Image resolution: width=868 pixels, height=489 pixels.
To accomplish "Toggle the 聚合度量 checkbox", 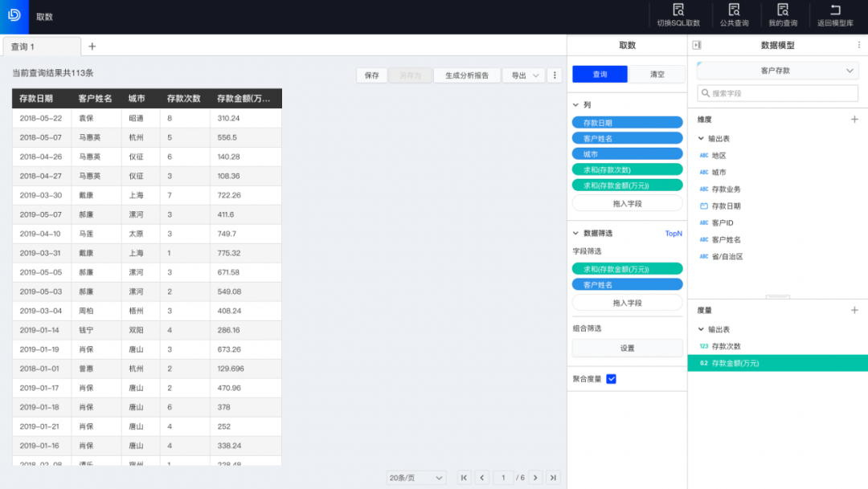I will click(611, 379).
